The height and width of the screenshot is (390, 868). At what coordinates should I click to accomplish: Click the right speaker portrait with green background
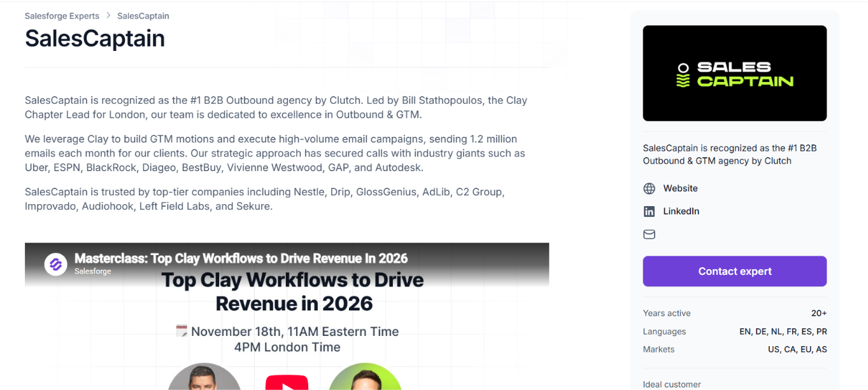coord(366,377)
